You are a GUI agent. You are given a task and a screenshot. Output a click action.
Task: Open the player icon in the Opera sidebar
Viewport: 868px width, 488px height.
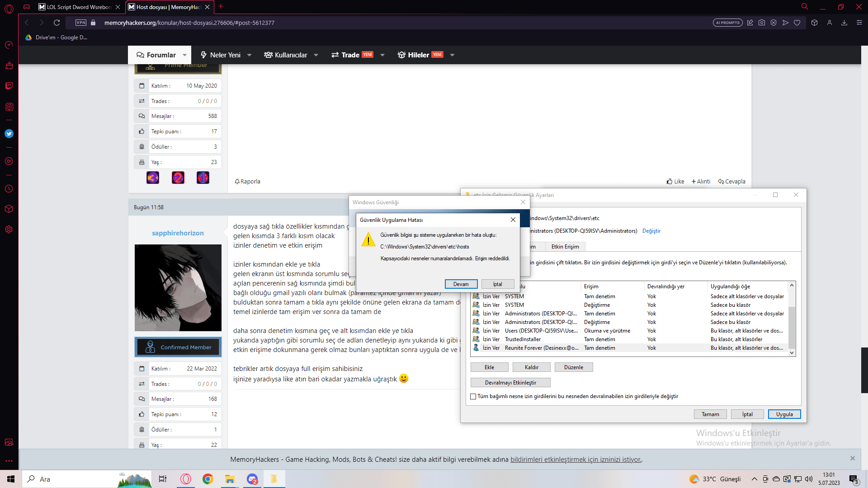[x=9, y=161]
